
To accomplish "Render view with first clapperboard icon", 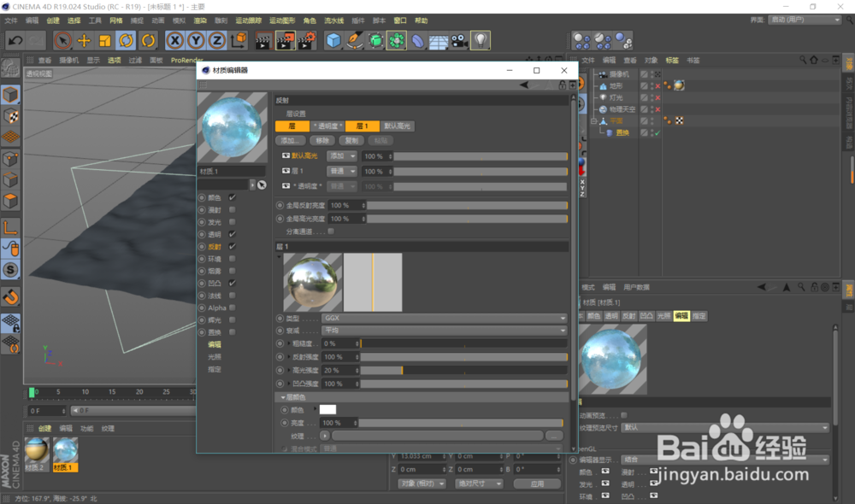I will (263, 41).
